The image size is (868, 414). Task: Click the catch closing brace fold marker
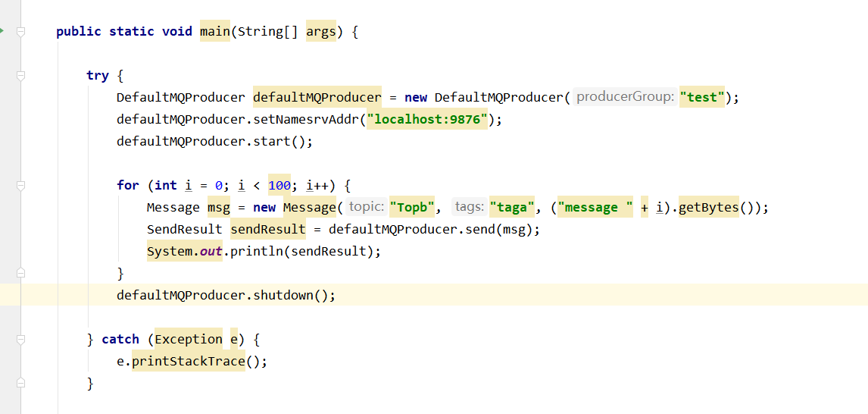coord(21,383)
